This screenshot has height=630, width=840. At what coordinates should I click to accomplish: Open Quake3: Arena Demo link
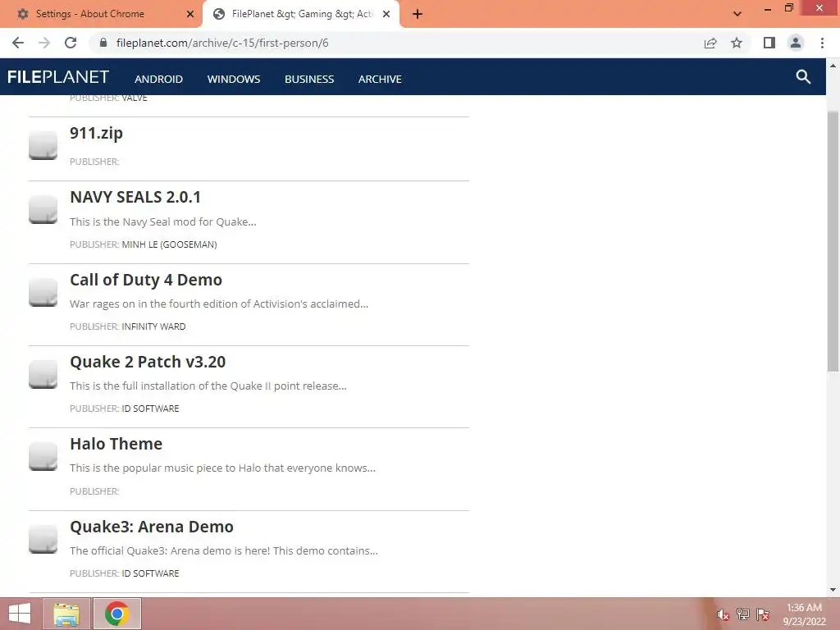point(152,527)
